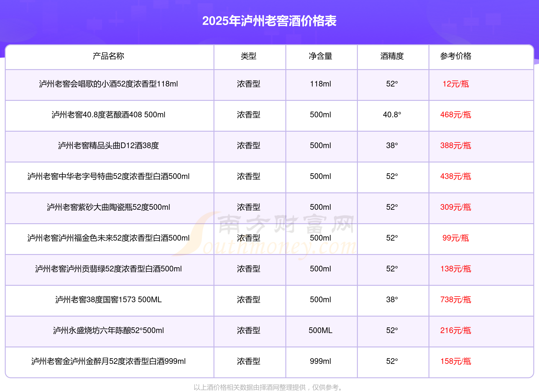Select the 类型 column header

[249, 56]
